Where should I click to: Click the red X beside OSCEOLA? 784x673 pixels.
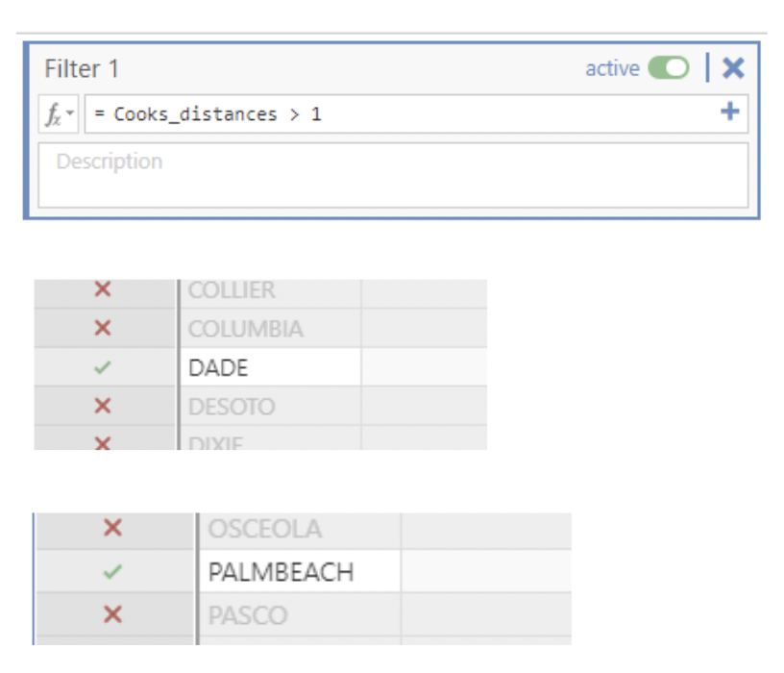click(112, 528)
